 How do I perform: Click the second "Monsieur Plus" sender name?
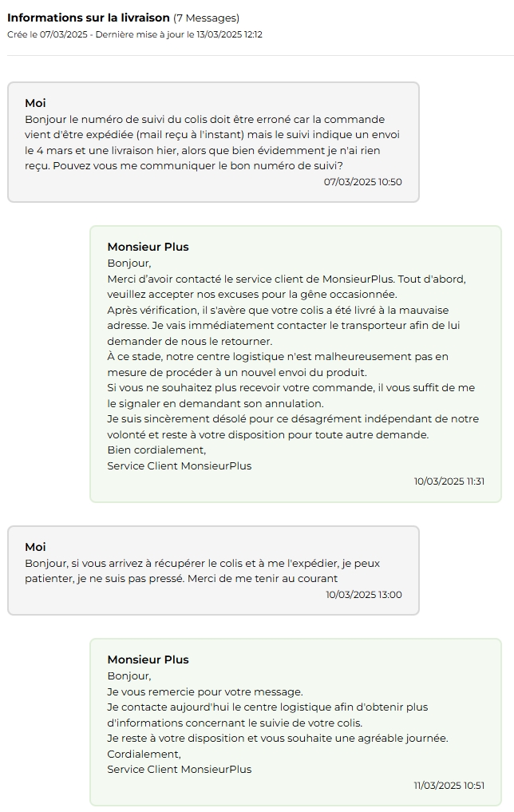(x=148, y=660)
